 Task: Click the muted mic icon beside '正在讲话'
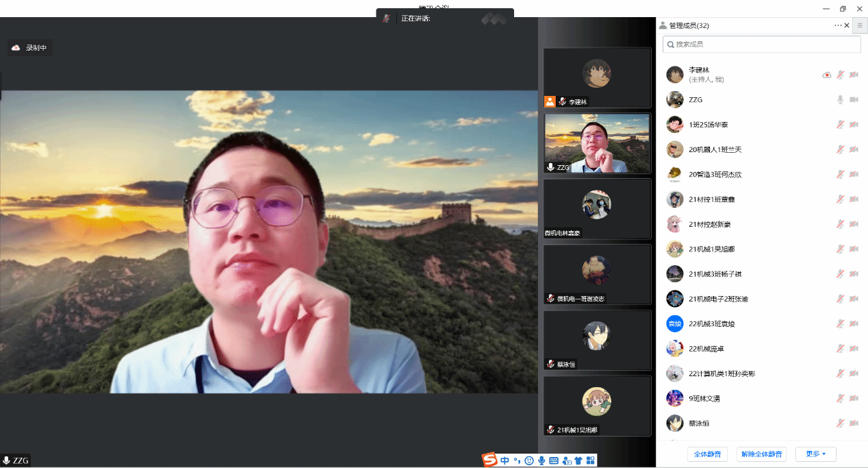pos(387,19)
